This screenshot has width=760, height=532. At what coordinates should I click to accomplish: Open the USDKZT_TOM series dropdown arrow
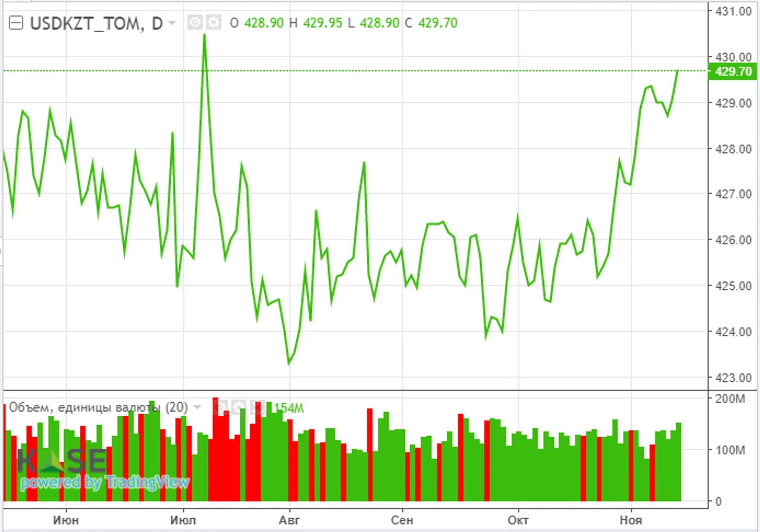coord(172,24)
